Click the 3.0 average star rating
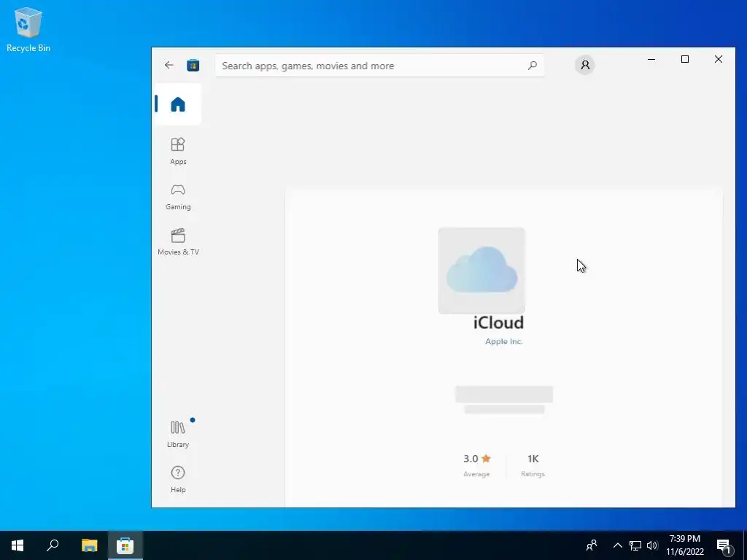747x560 pixels. point(476,464)
